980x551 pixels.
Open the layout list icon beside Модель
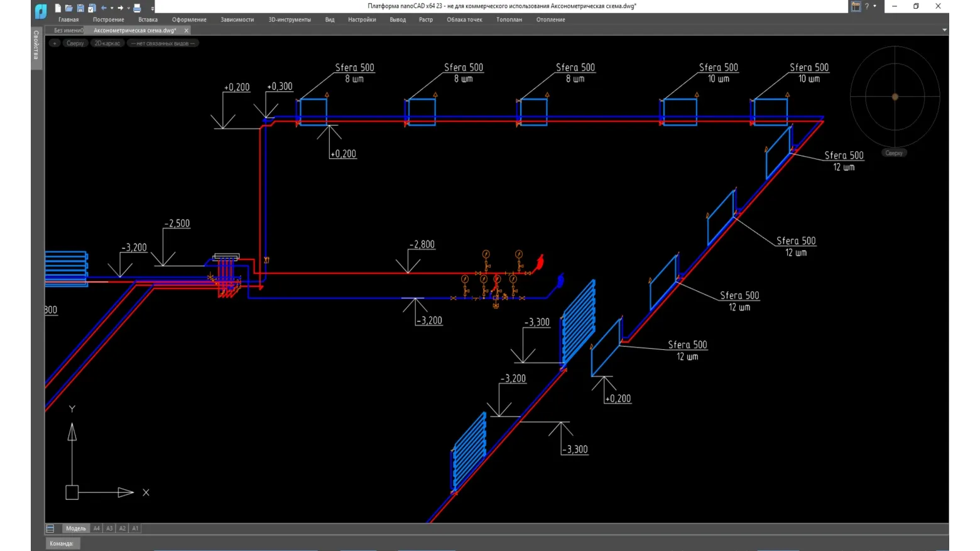(50, 528)
